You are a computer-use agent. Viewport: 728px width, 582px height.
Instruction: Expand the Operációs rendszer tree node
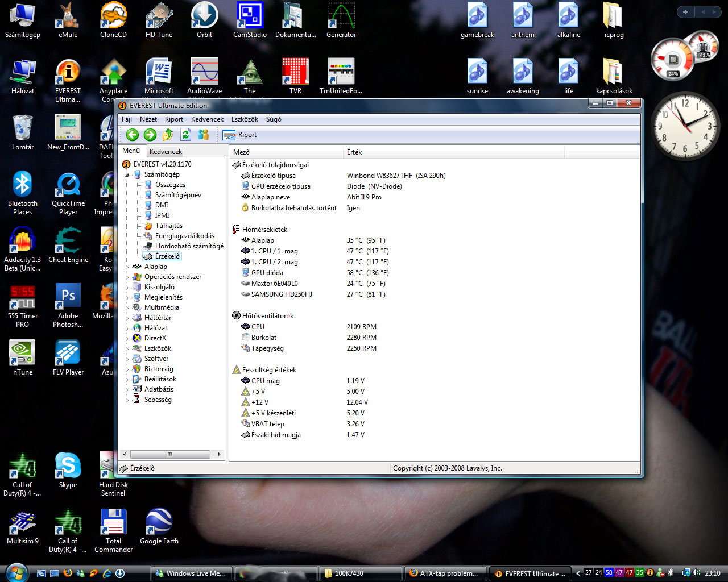pyautogui.click(x=127, y=277)
